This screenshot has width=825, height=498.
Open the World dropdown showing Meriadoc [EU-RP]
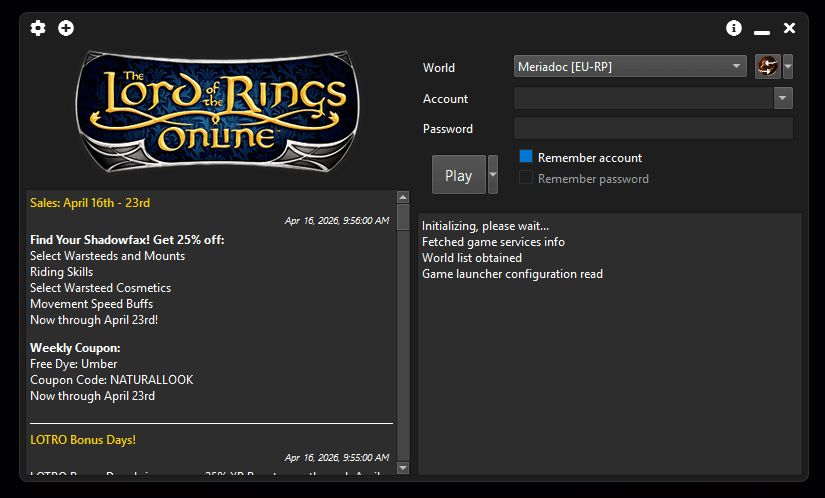pos(630,66)
